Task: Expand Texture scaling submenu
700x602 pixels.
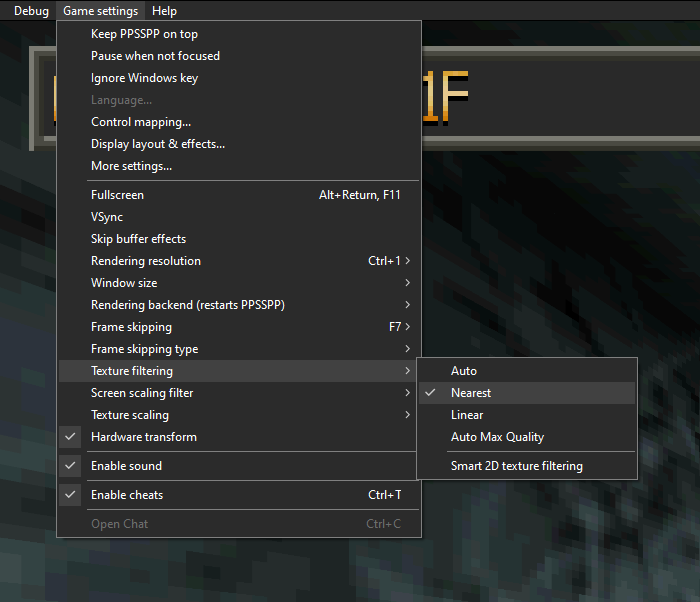Action: pyautogui.click(x=239, y=415)
